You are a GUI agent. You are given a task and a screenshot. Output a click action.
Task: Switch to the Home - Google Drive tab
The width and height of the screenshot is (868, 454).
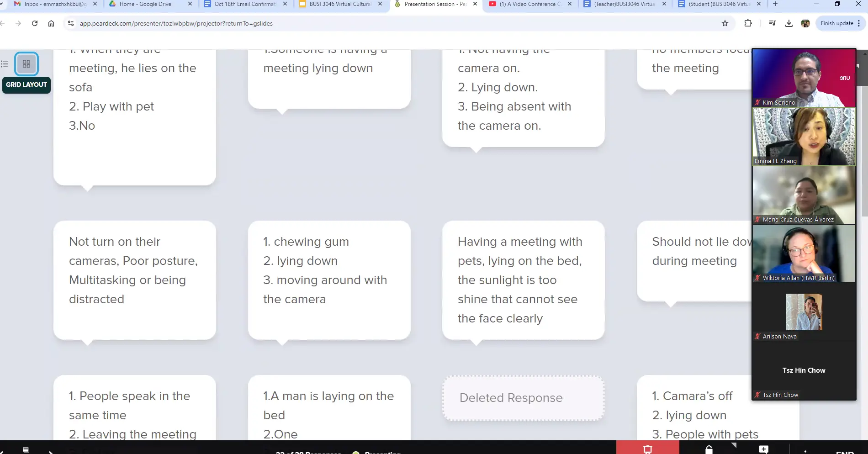point(145,4)
